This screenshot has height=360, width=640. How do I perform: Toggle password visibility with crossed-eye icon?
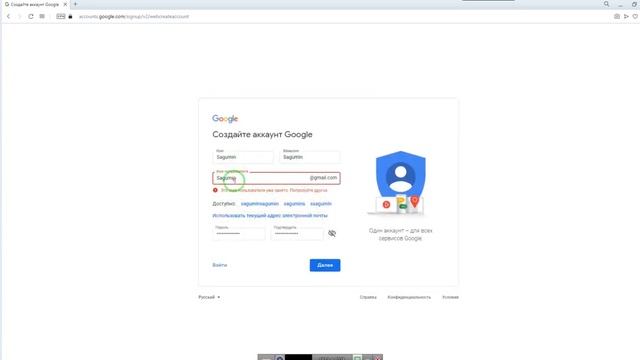332,233
